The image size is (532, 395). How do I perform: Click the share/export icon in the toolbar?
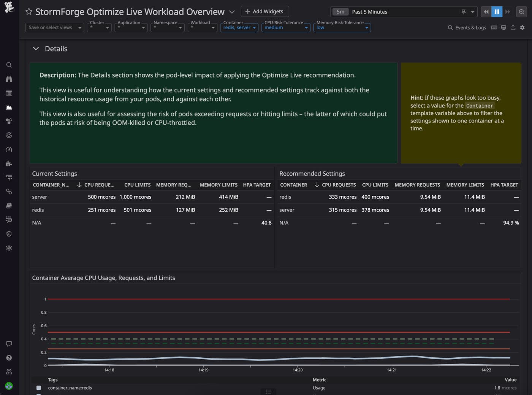pyautogui.click(x=513, y=27)
